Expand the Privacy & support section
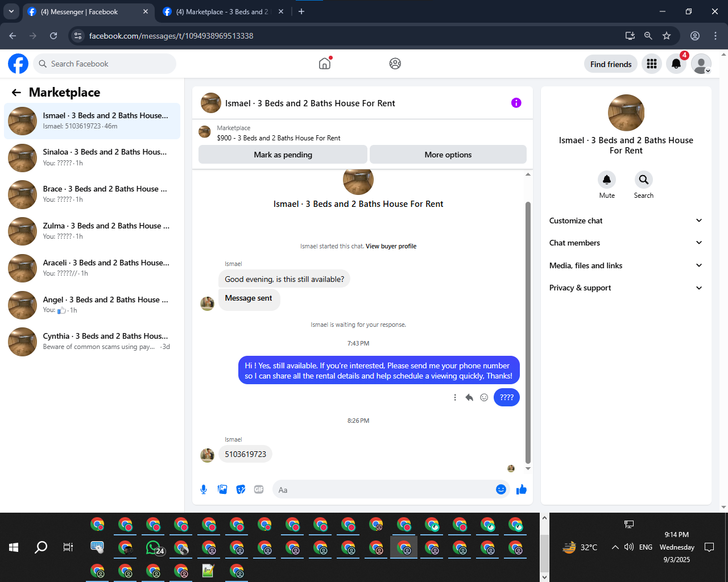728x582 pixels. (x=626, y=288)
